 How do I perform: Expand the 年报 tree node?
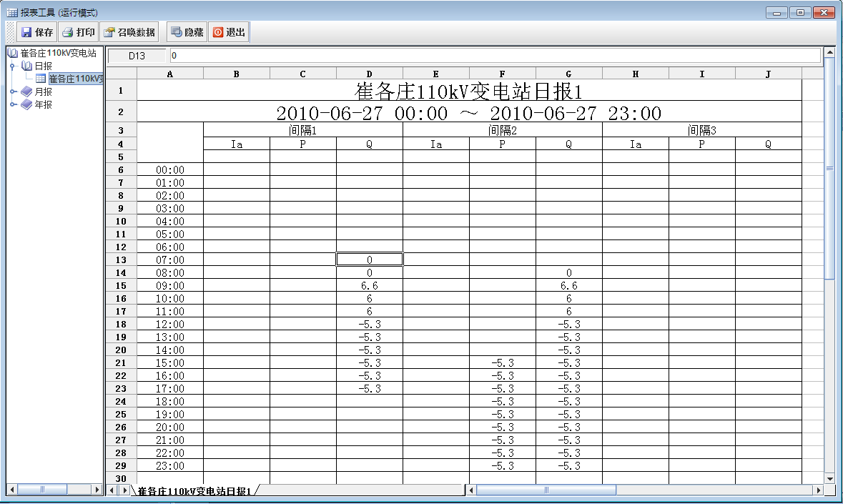point(13,104)
